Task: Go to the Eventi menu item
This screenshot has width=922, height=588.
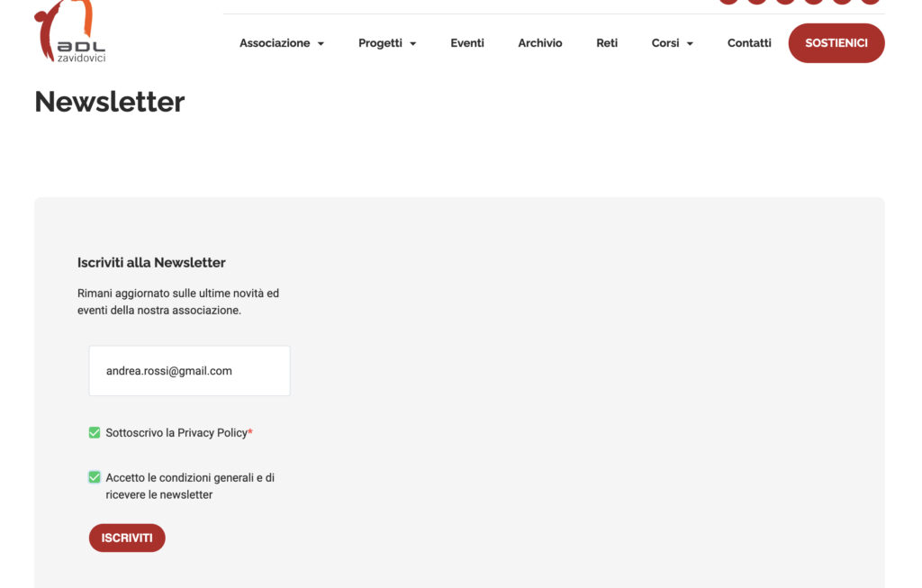Action: (467, 43)
